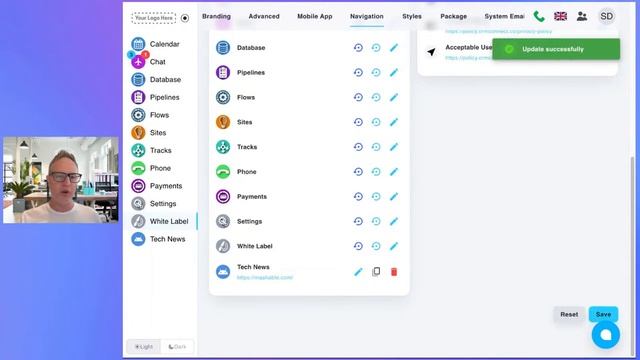Open Tracks in the sidebar

(x=151, y=151)
